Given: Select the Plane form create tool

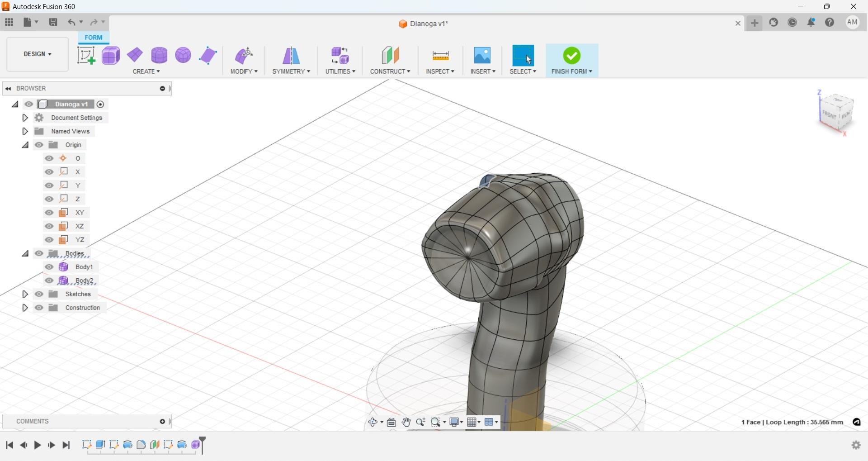Looking at the screenshot, I should (x=135, y=55).
